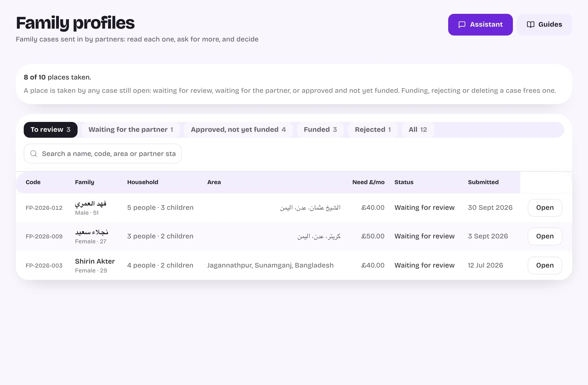Click the name نجلاء سعيد
Image resolution: width=588 pixels, height=385 pixels.
tap(92, 232)
